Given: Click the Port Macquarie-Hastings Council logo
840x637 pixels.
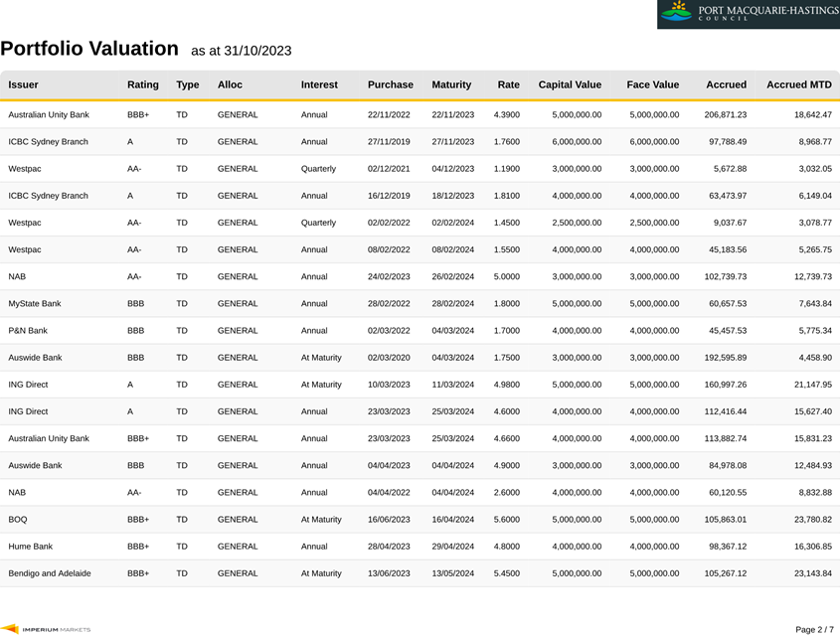Looking at the screenshot, I should point(749,14).
